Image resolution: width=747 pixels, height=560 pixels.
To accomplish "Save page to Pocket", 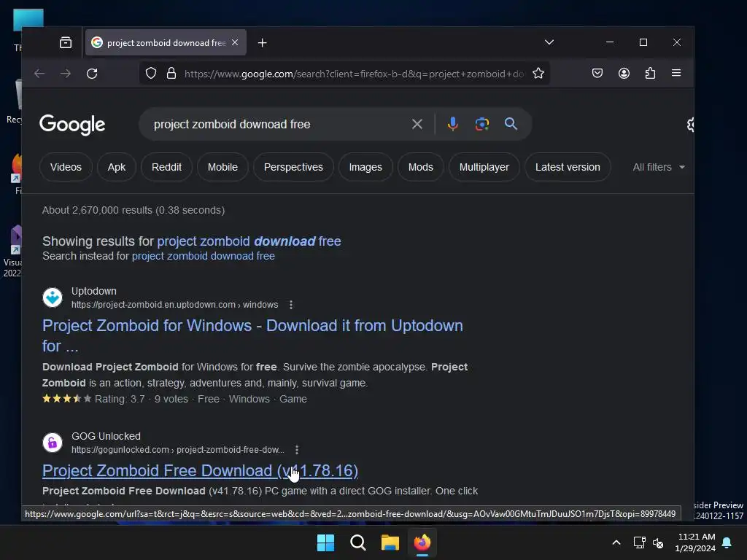I will click(597, 74).
